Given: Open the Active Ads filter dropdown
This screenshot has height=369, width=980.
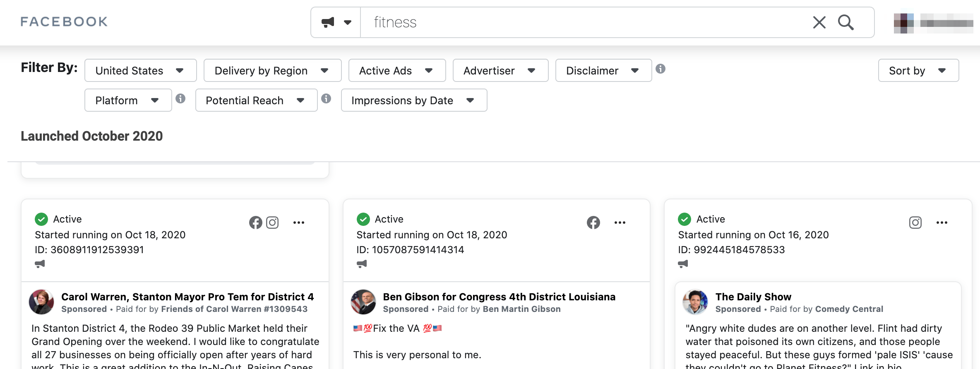Looking at the screenshot, I should tap(396, 71).
